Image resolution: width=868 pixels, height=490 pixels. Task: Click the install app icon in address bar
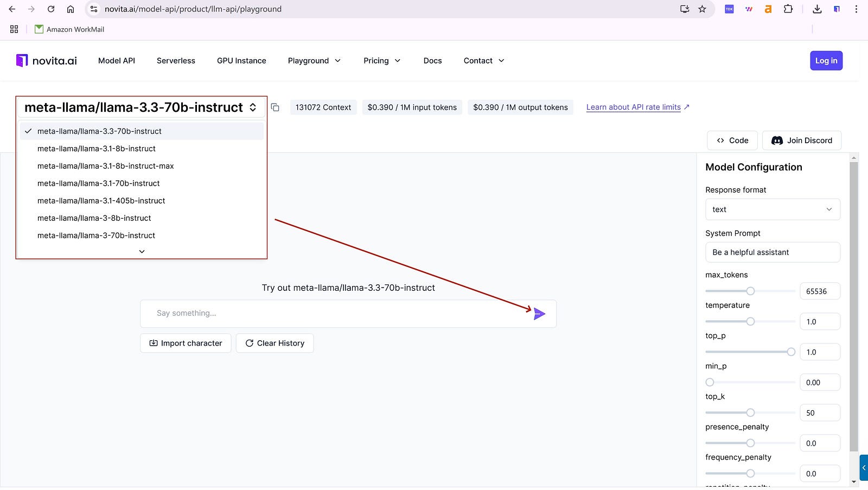click(x=685, y=9)
